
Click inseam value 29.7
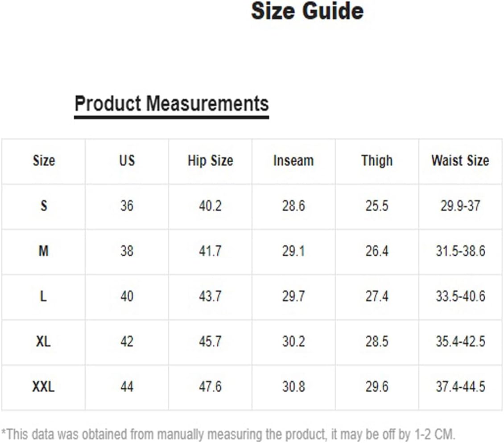[293, 296]
